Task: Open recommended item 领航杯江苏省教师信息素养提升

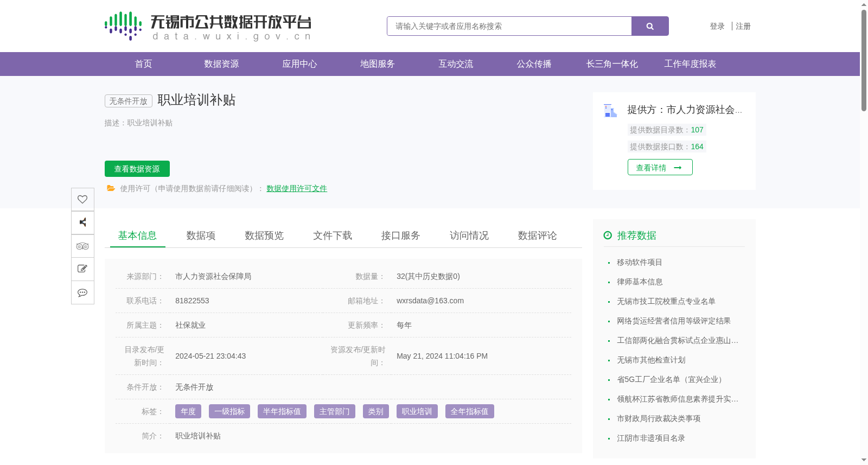Action: coord(678,399)
